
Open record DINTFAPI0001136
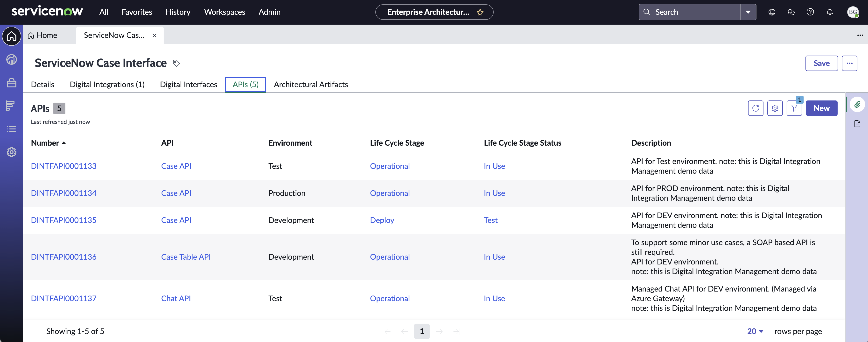(x=64, y=257)
